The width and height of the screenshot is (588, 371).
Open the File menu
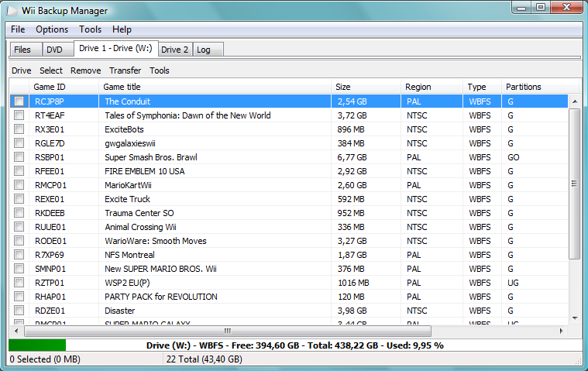(x=18, y=29)
